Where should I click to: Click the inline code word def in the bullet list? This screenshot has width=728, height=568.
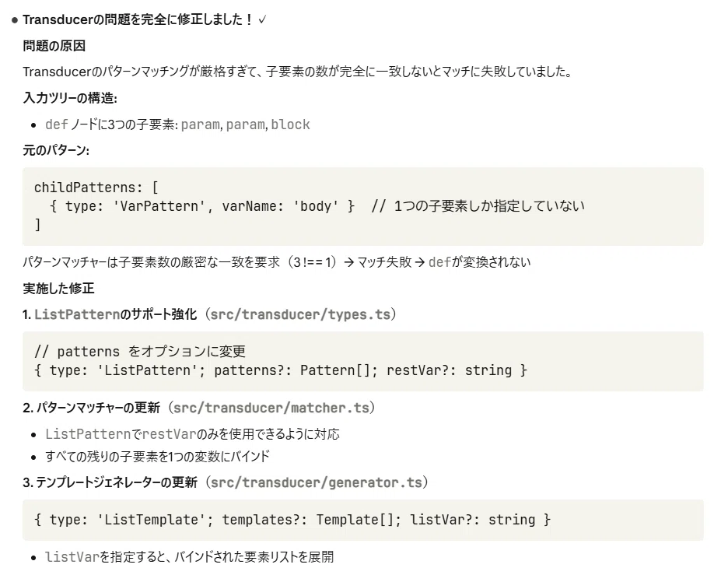click(57, 124)
